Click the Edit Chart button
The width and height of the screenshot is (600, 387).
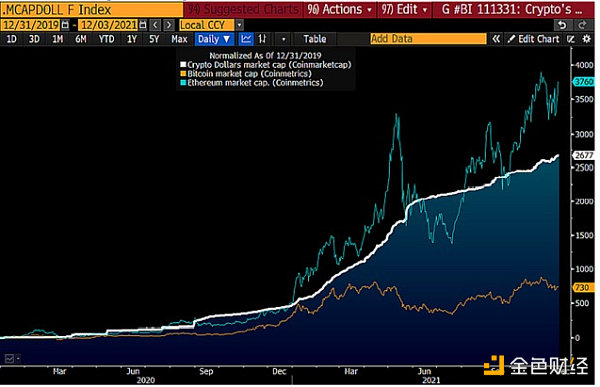tap(533, 39)
